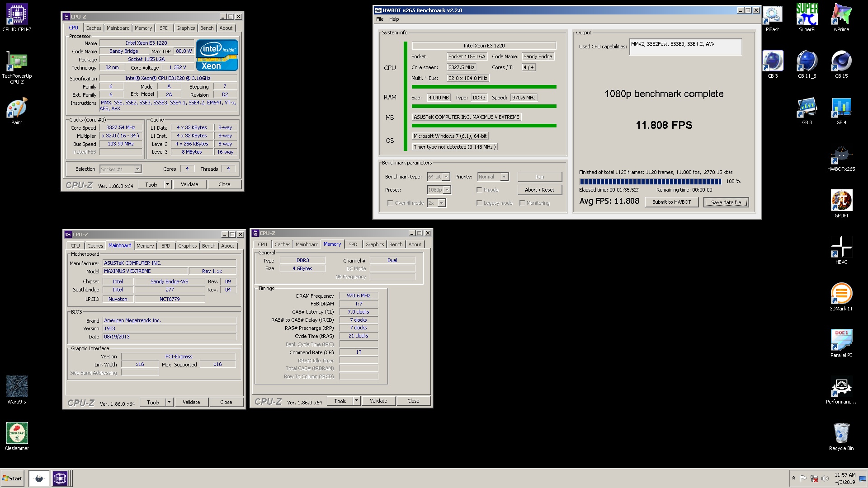This screenshot has width=868, height=488.
Task: Click the Save data file button
Action: [726, 202]
